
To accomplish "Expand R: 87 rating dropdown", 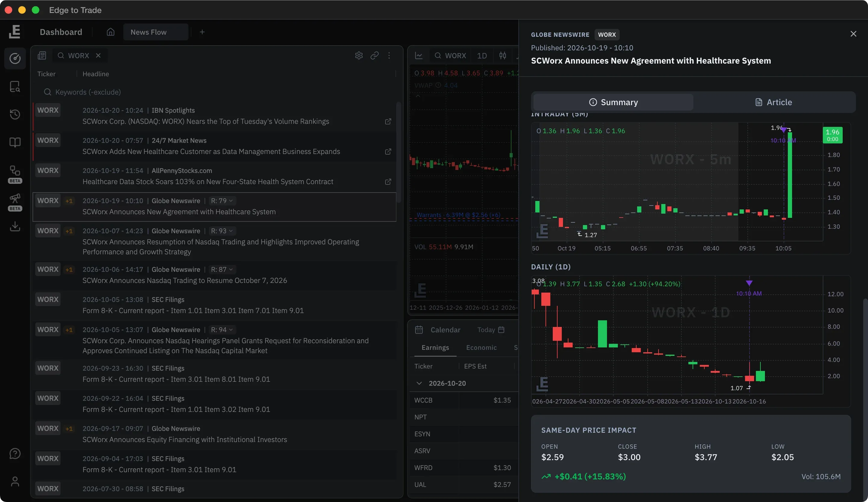I will 222,270.
